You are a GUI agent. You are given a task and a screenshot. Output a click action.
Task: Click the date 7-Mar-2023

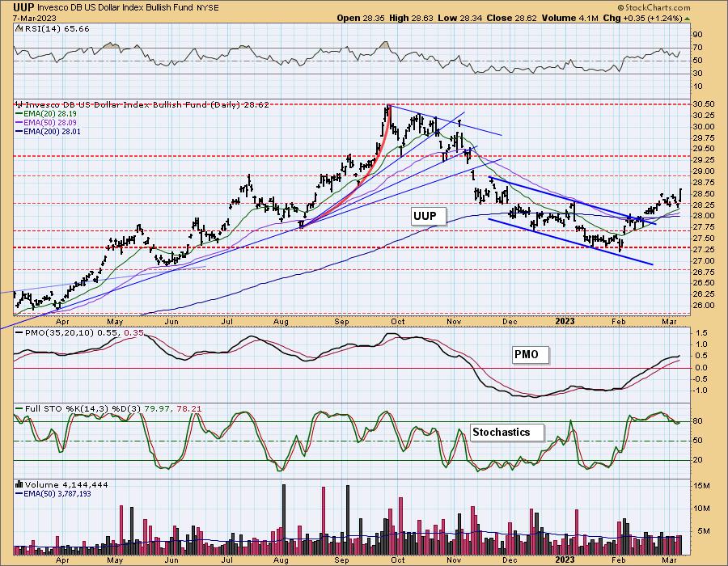click(34, 18)
